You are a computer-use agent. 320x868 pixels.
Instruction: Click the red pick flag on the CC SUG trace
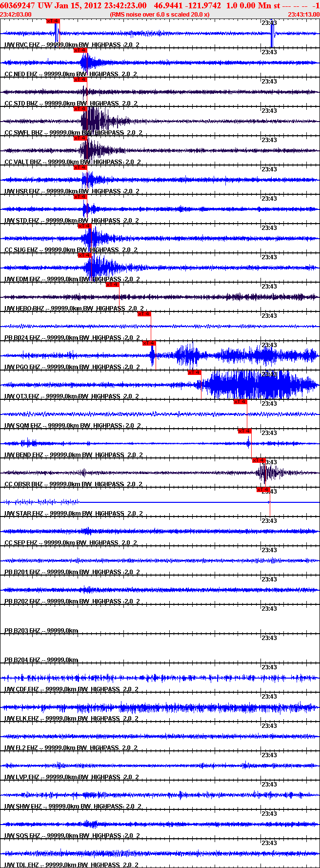84,226
